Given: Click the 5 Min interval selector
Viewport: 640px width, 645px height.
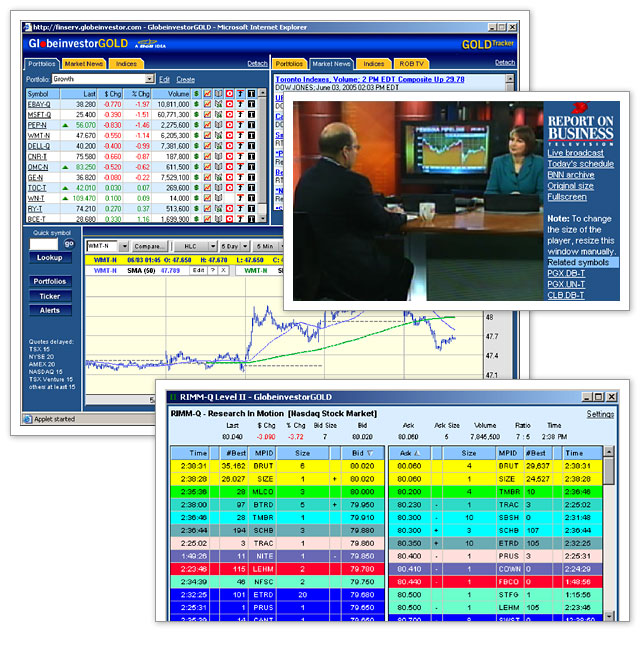Looking at the screenshot, I should (265, 246).
